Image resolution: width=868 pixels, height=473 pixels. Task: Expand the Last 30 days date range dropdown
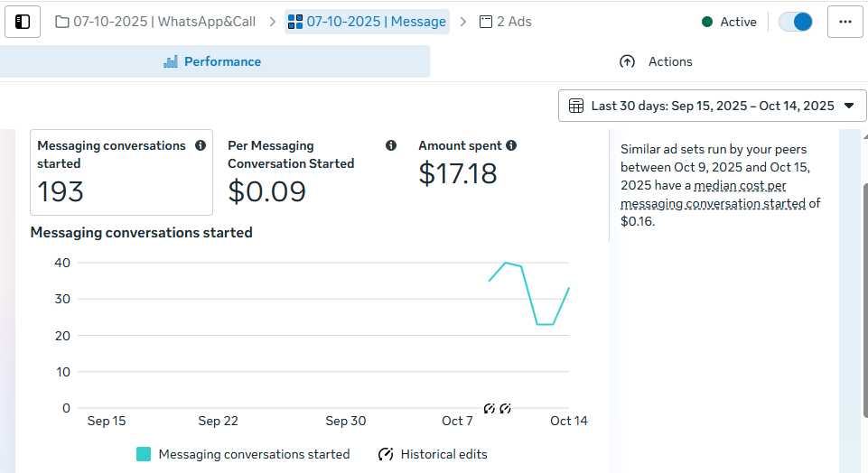848,106
